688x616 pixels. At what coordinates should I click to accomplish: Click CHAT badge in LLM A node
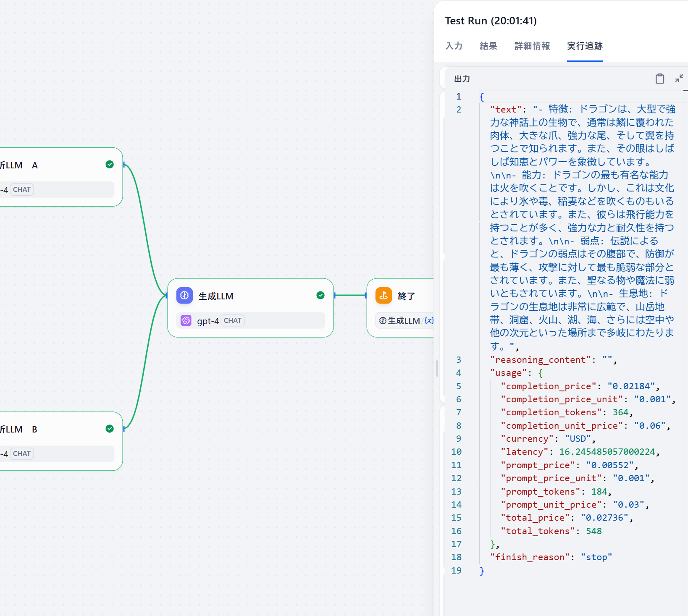[x=22, y=190]
